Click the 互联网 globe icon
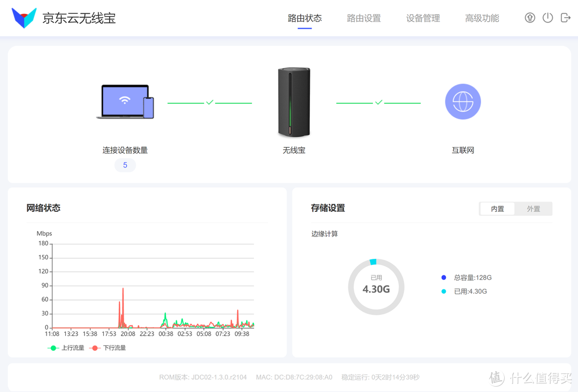 click(462, 101)
